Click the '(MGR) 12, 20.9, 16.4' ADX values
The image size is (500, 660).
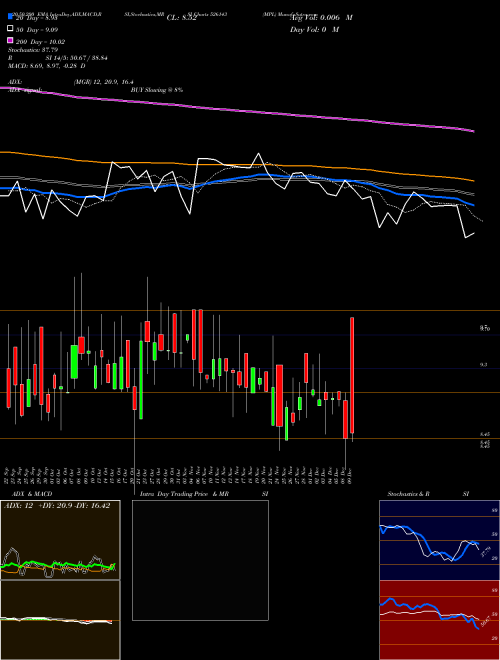(104, 82)
